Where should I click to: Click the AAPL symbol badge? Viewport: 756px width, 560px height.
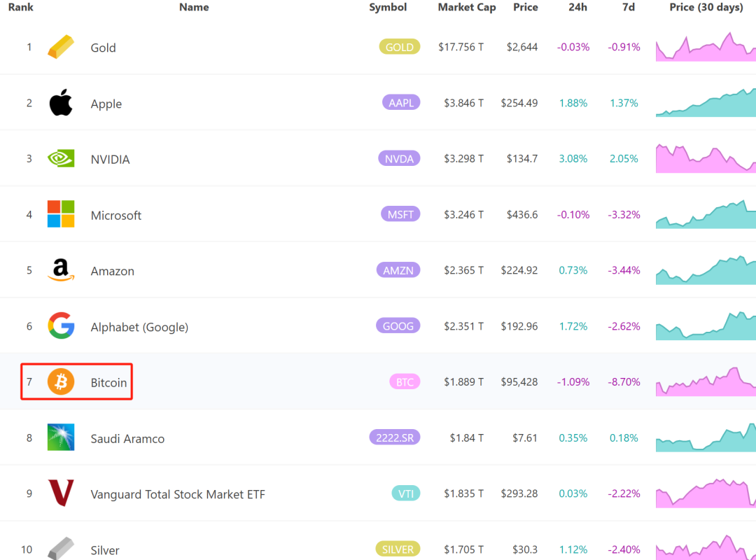(401, 103)
